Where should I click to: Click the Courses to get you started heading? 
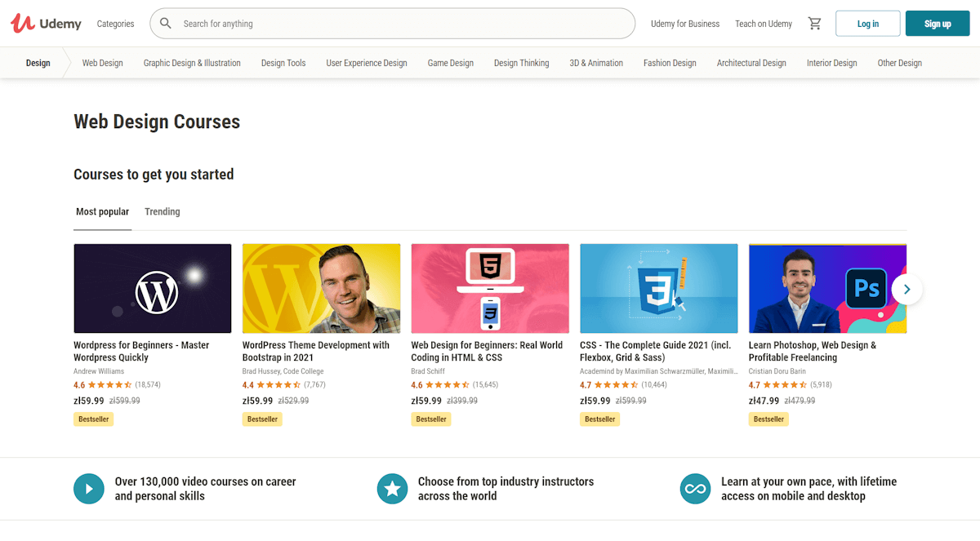[154, 174]
